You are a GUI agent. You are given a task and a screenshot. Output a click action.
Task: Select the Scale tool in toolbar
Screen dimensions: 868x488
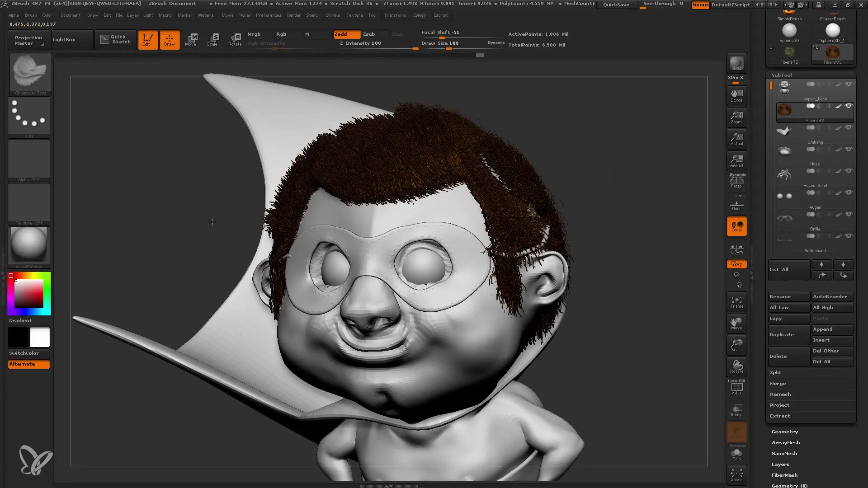[x=213, y=39]
